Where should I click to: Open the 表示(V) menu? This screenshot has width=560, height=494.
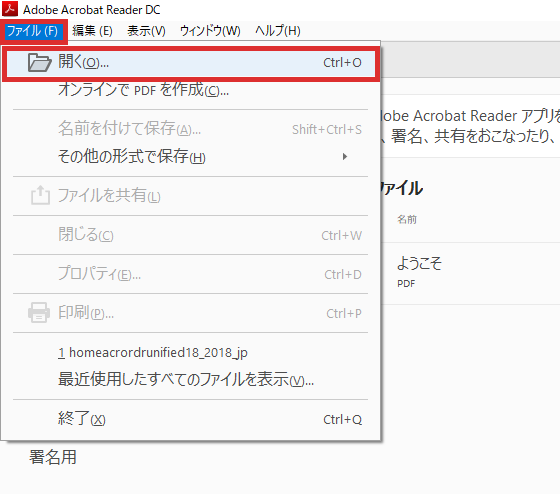coord(146,31)
